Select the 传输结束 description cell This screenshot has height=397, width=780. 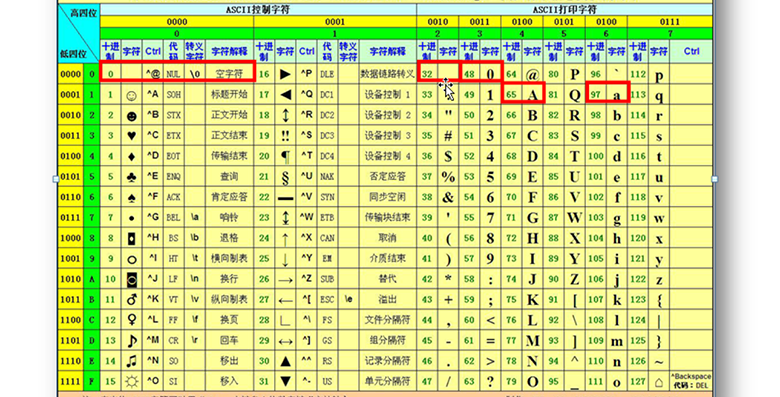(229, 156)
